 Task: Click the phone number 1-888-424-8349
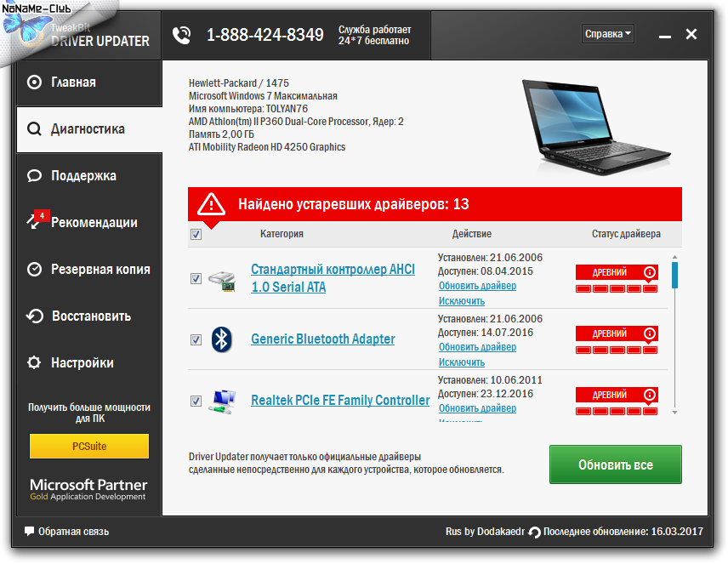click(x=265, y=35)
